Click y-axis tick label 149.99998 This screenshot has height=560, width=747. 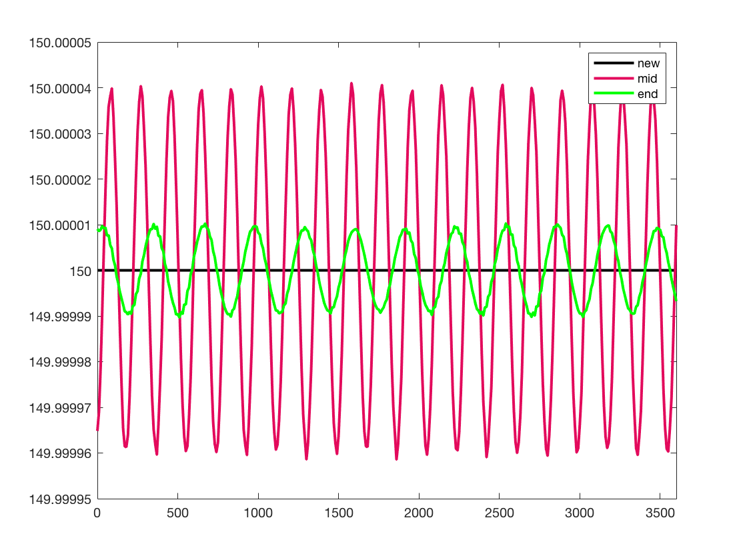60,362
